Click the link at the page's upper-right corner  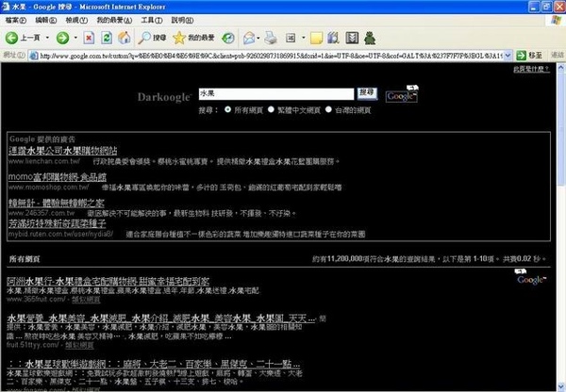532,69
